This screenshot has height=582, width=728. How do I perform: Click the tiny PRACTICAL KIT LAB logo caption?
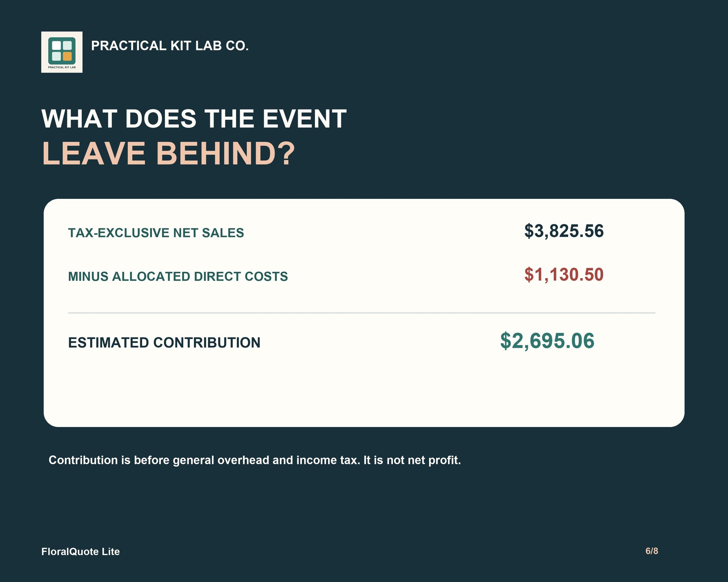(x=62, y=67)
